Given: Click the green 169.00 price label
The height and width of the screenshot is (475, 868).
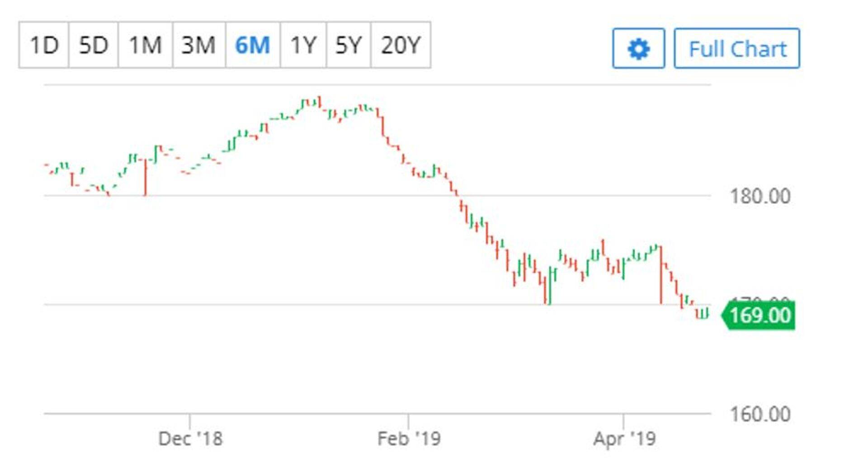Looking at the screenshot, I should pyautogui.click(x=759, y=315).
